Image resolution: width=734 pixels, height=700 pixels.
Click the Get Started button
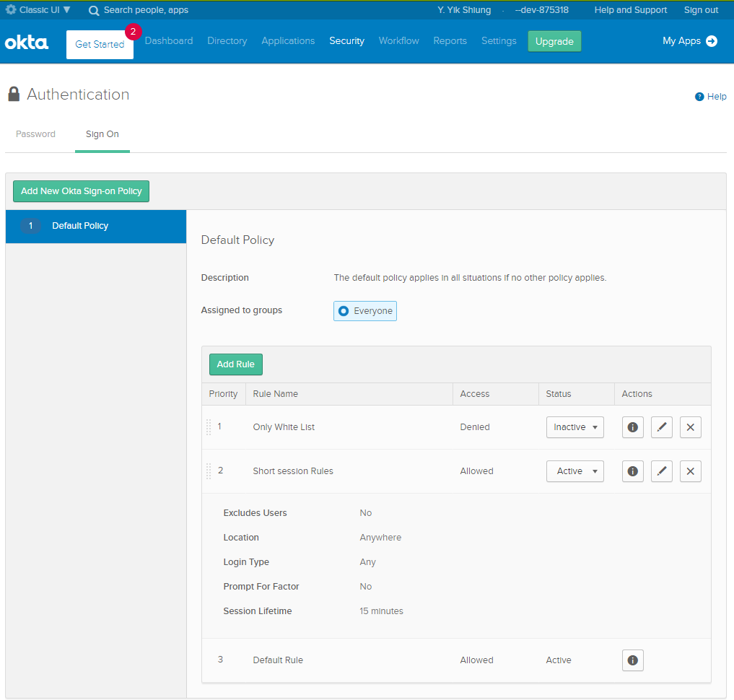click(100, 45)
